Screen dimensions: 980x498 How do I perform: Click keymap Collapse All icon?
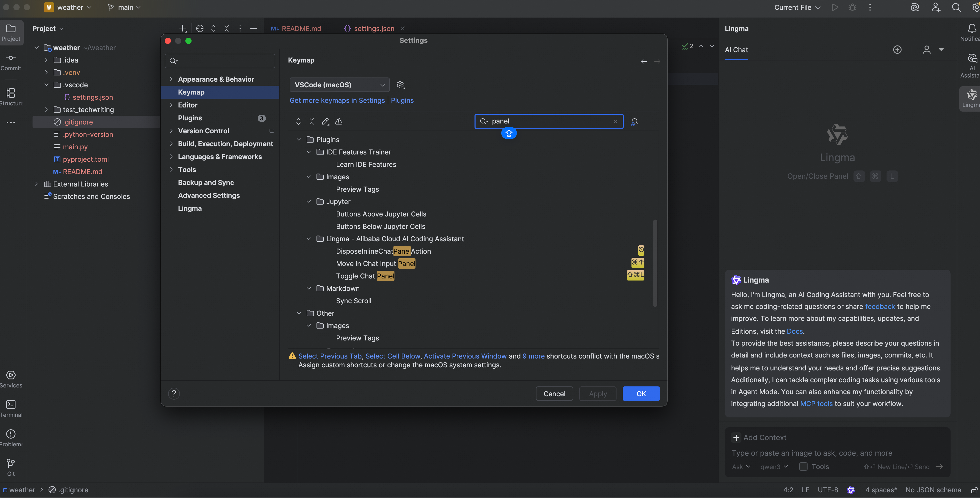[x=312, y=121]
